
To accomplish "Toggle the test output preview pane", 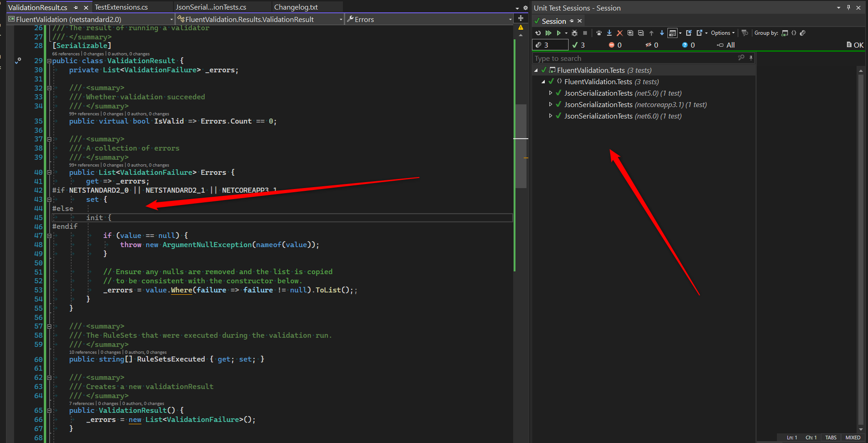I will 673,32.
